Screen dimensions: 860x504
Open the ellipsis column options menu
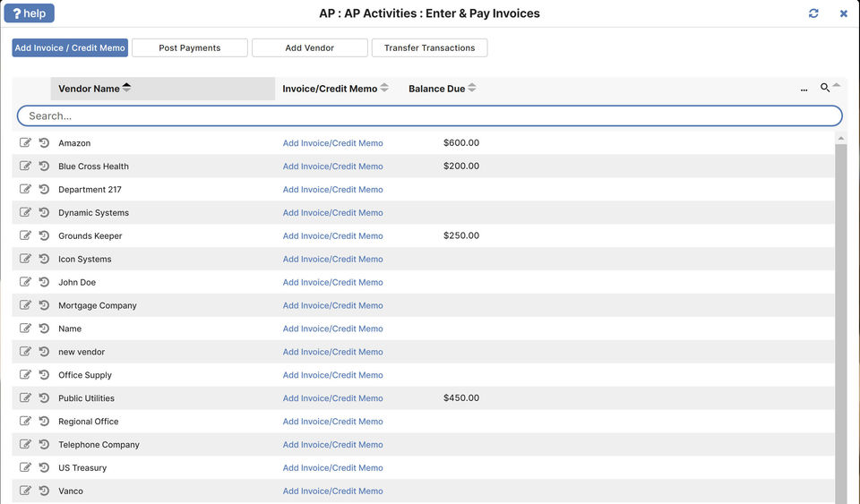(x=804, y=90)
